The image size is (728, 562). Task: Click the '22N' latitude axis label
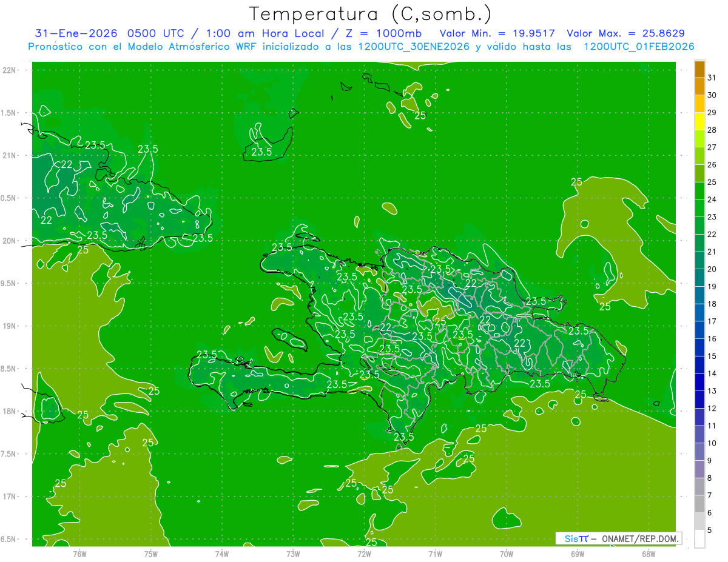point(10,70)
